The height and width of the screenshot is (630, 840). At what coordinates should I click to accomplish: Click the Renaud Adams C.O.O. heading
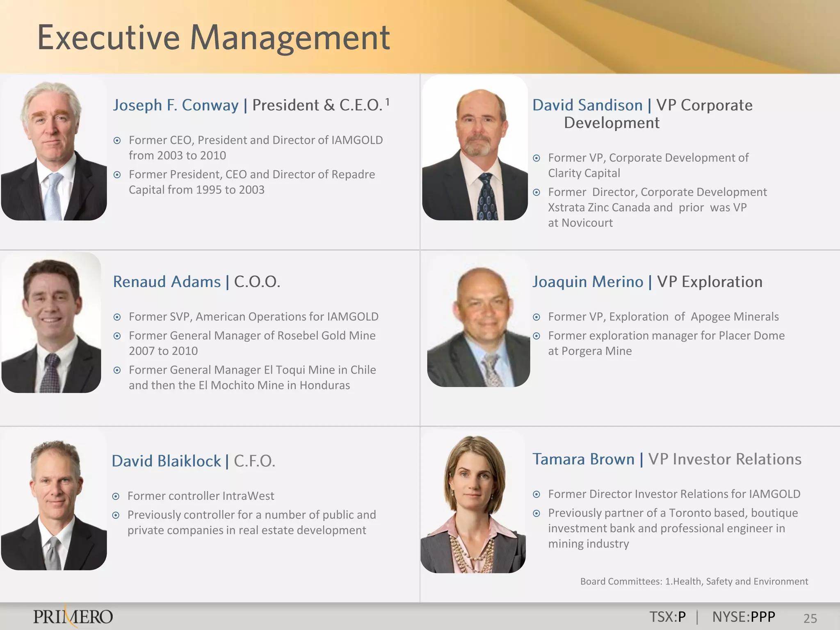(x=196, y=282)
